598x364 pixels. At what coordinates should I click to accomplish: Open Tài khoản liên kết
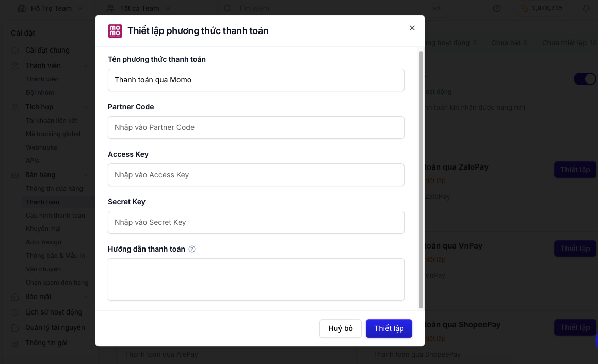[x=52, y=121]
